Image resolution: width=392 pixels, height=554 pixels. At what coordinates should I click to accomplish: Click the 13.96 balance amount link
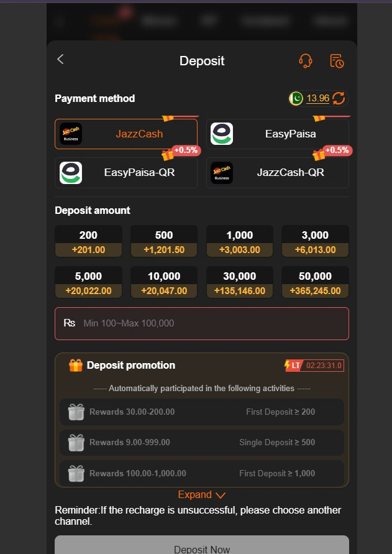[319, 98]
